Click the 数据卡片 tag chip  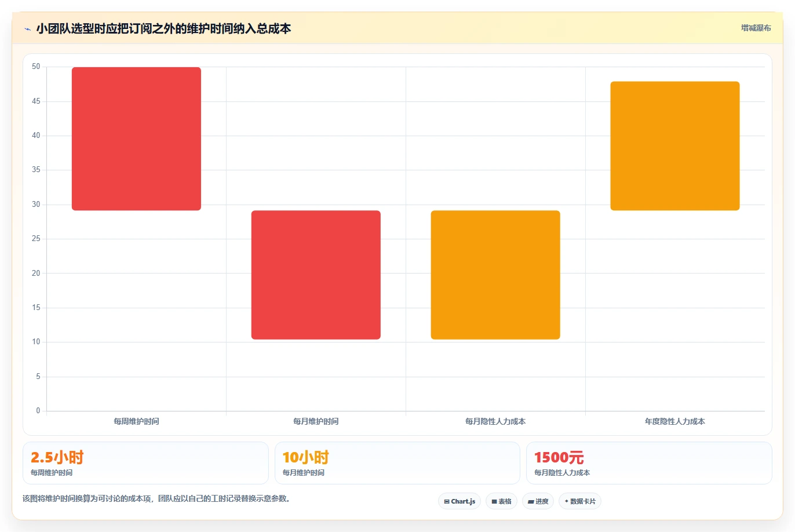(579, 501)
